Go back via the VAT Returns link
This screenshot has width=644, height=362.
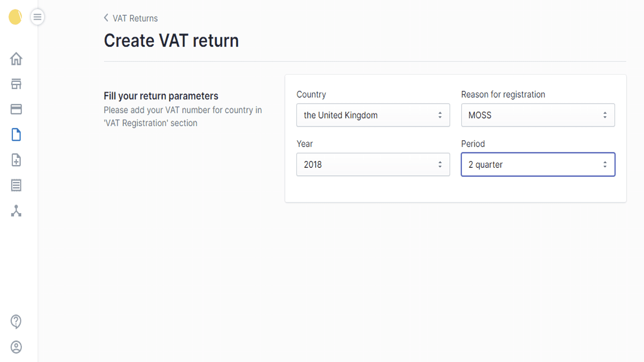[135, 18]
